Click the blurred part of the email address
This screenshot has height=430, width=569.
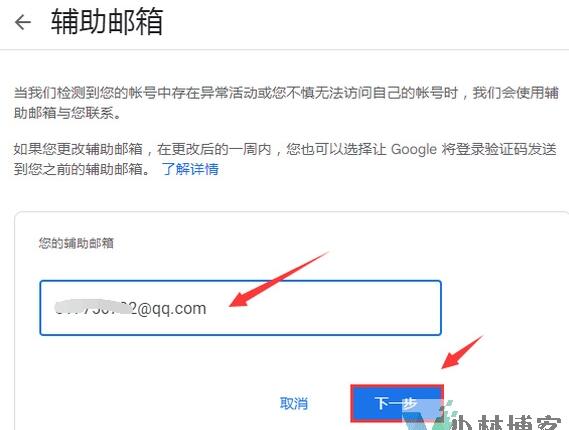(x=93, y=308)
